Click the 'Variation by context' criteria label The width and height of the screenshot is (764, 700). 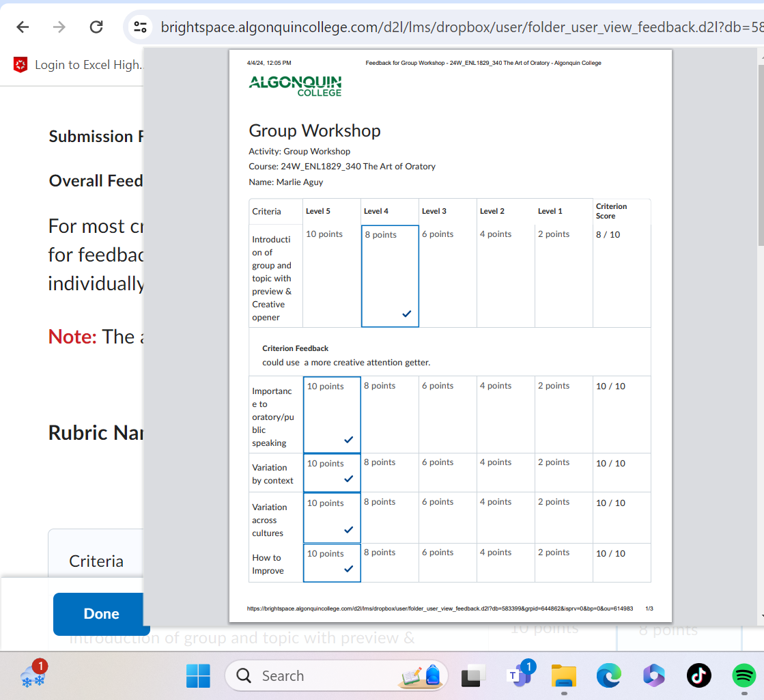pos(272,474)
